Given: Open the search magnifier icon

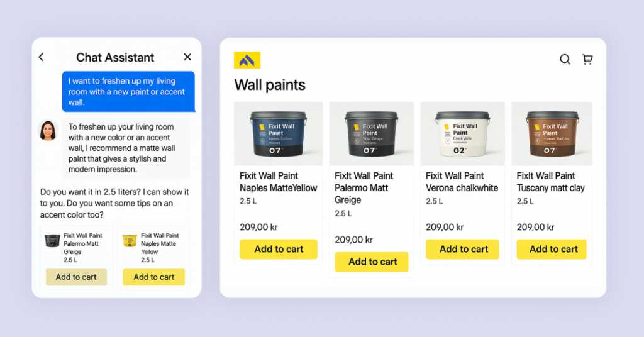Looking at the screenshot, I should point(565,60).
